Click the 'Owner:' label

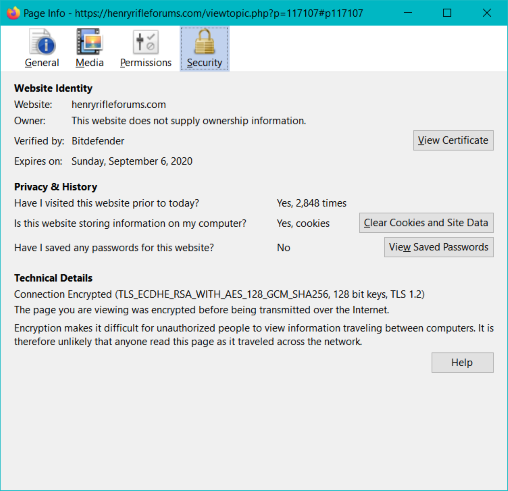[x=30, y=121]
